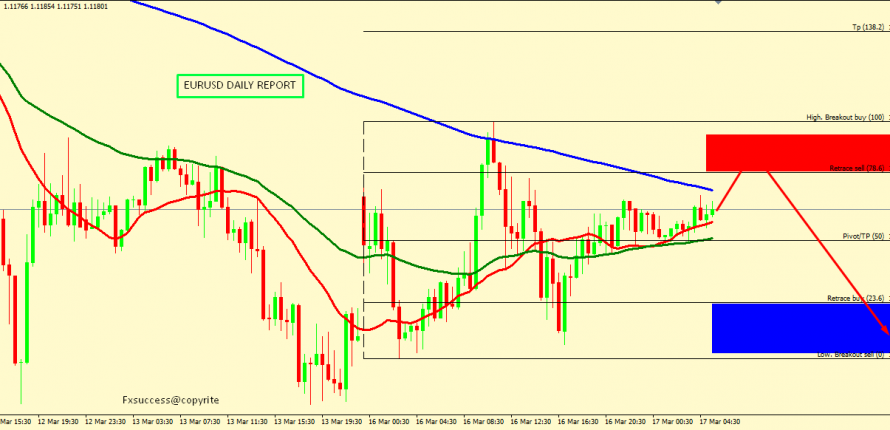Image resolution: width=890 pixels, height=430 pixels.
Task: Click the red arrowhead at projection end
Action: [x=884, y=331]
